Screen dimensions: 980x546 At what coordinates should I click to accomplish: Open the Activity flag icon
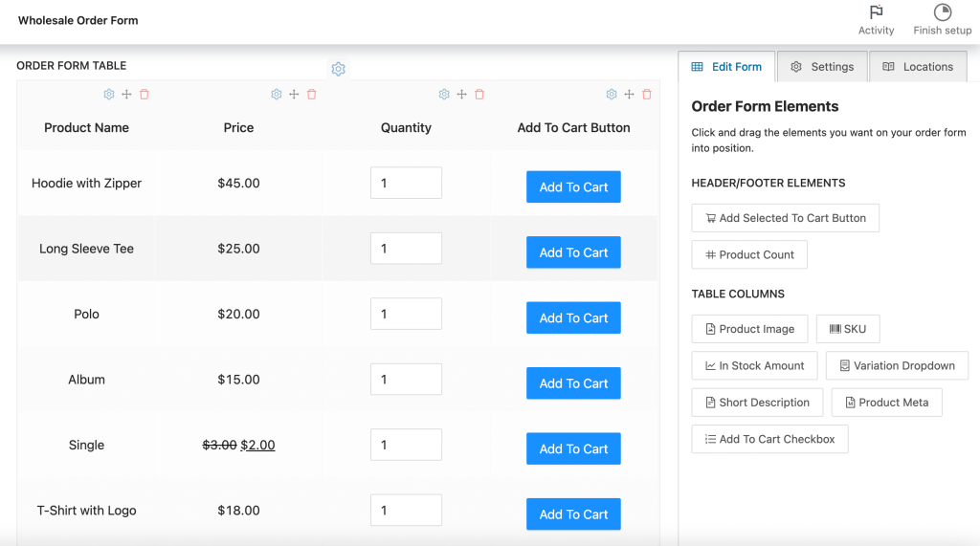click(876, 13)
